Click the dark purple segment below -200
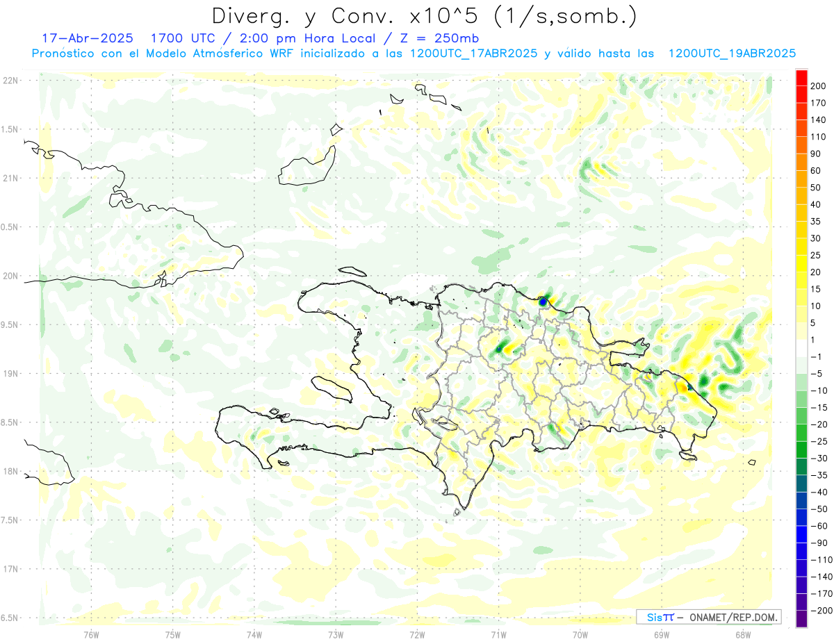 tap(802, 619)
